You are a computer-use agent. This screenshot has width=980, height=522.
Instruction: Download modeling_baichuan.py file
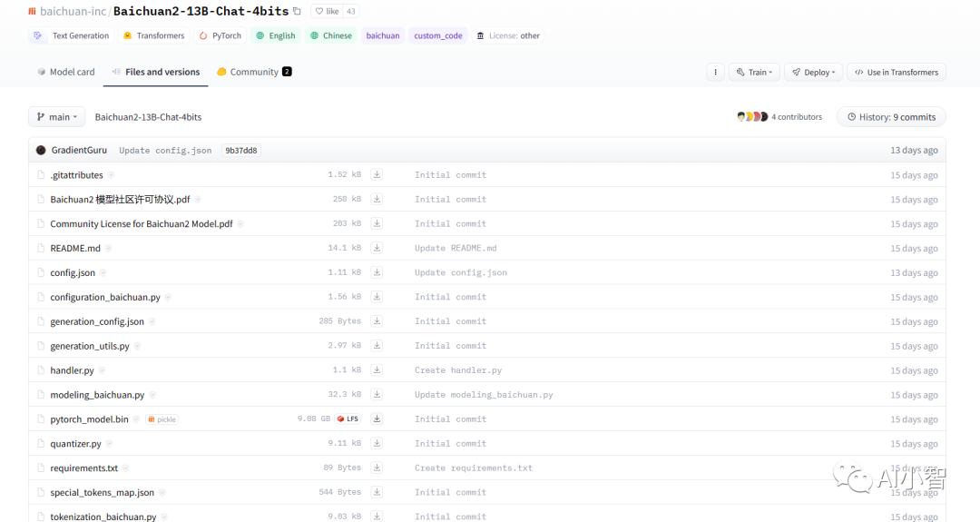point(377,394)
